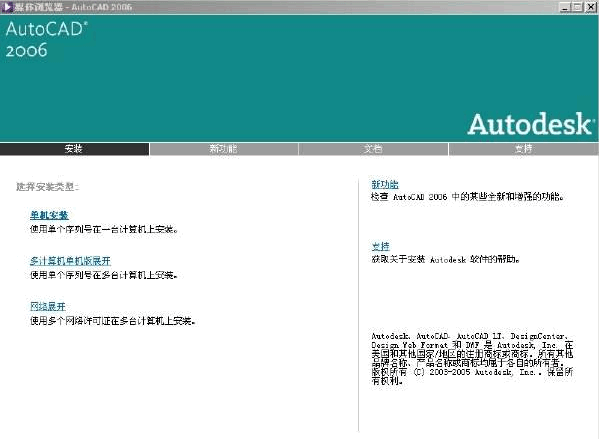Image resolution: width=599 pixels, height=439 pixels.
Task: Select the 安装 tab
Action: (x=74, y=149)
